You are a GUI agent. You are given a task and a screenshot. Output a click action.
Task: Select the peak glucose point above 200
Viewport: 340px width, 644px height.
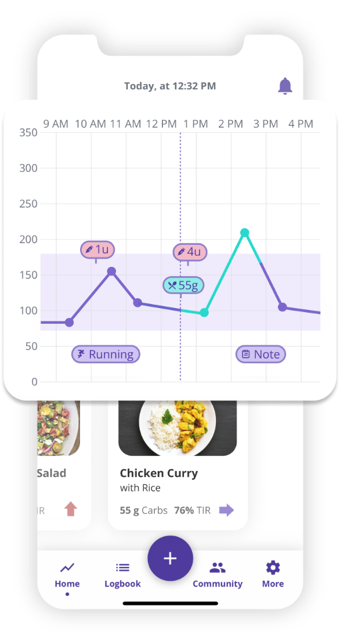click(244, 233)
